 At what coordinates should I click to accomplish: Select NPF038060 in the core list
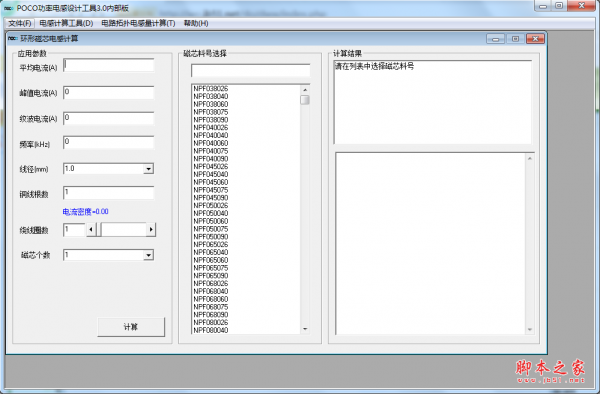[211, 104]
